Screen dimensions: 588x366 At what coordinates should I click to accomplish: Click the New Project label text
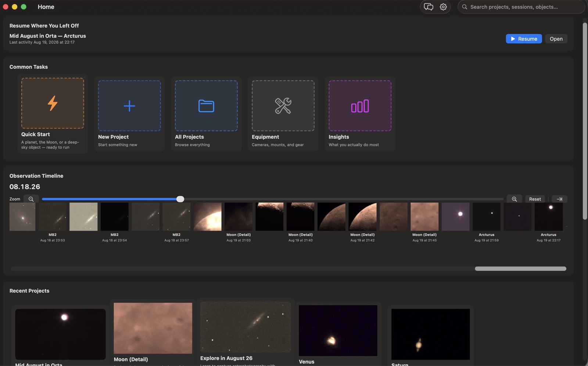(113, 137)
